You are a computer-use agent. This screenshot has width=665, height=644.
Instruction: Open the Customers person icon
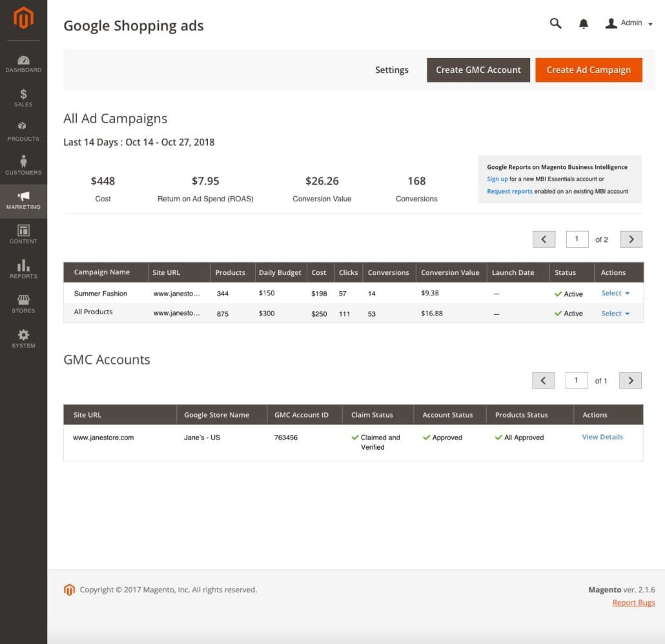click(x=23, y=161)
